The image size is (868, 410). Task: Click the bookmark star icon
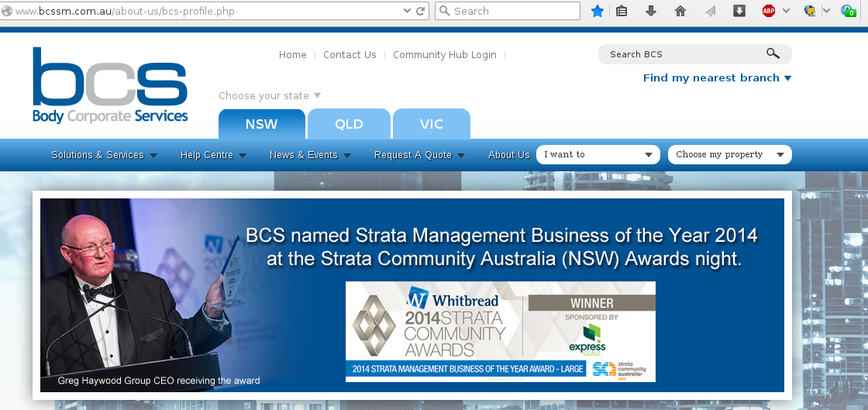pos(598,11)
